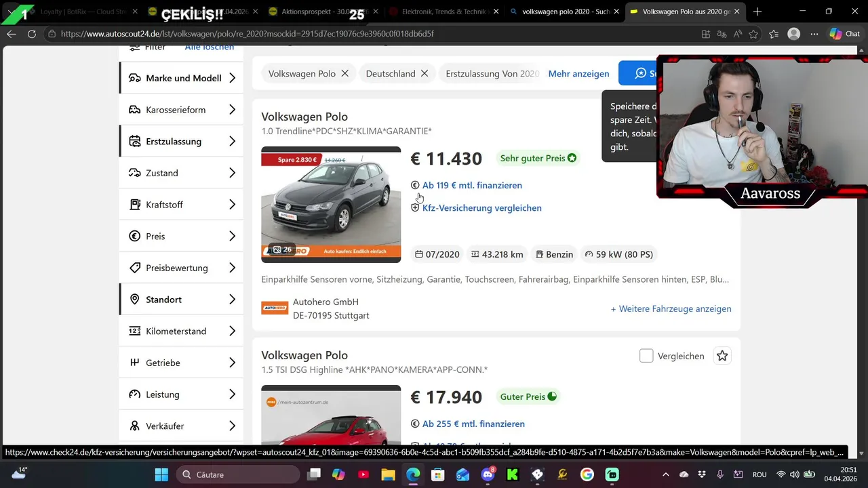This screenshot has height=488, width=868.
Task: Open Microsoft Store from taskbar
Action: click(437, 474)
